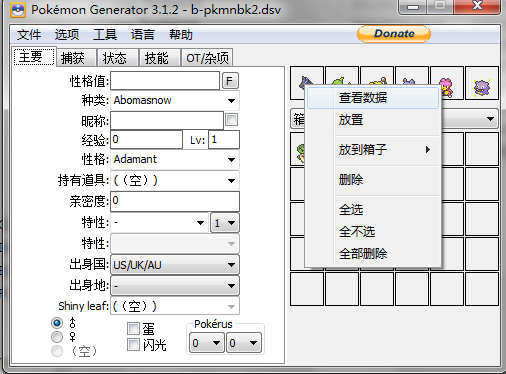Switch to the 技能 tab

click(156, 58)
